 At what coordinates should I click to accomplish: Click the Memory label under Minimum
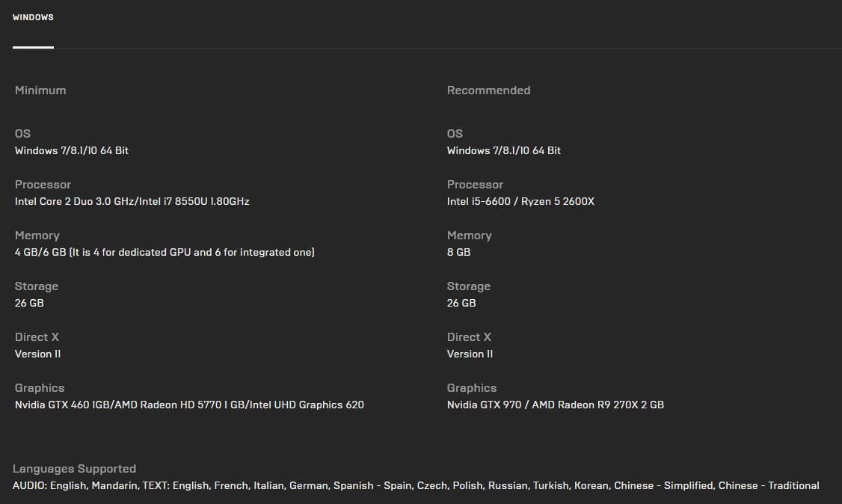click(x=37, y=236)
